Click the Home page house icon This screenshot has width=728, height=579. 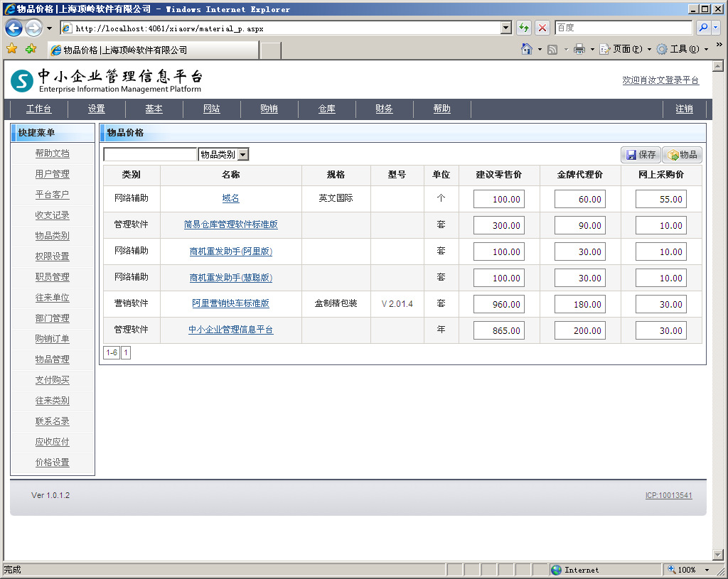click(x=527, y=49)
